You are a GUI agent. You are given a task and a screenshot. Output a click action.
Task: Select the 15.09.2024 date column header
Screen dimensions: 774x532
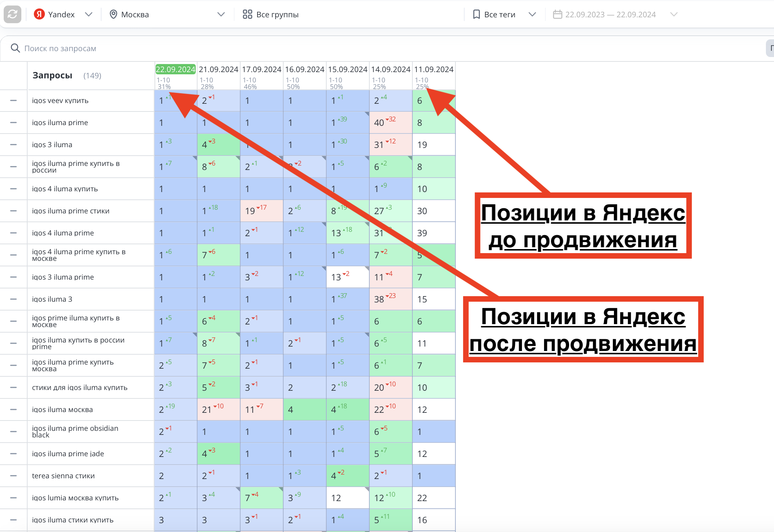(x=348, y=69)
